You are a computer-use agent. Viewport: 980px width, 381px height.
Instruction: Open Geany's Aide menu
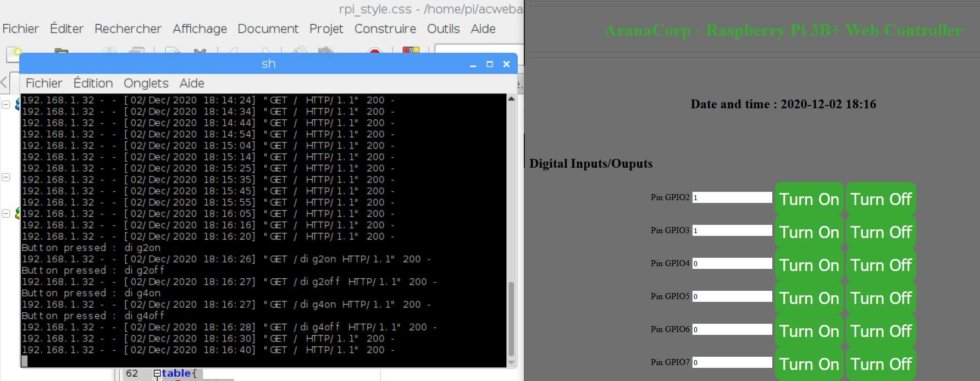pos(483,29)
